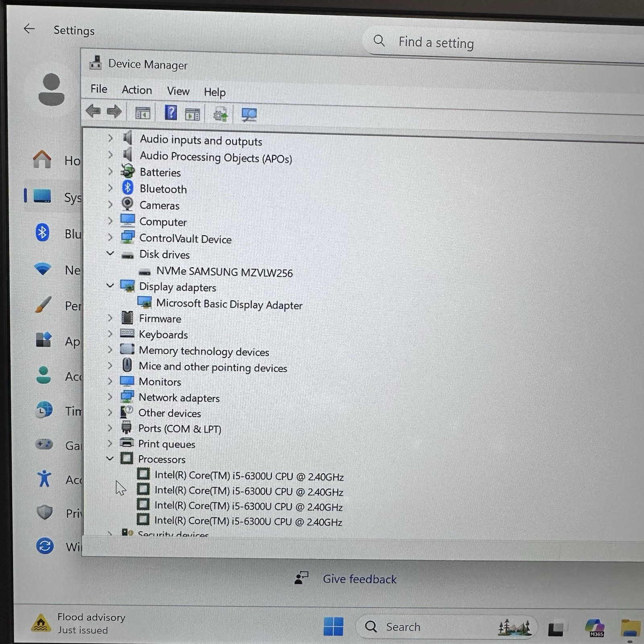Select the Bluetooth icon in device tree
The height and width of the screenshot is (644, 644).
tap(128, 188)
